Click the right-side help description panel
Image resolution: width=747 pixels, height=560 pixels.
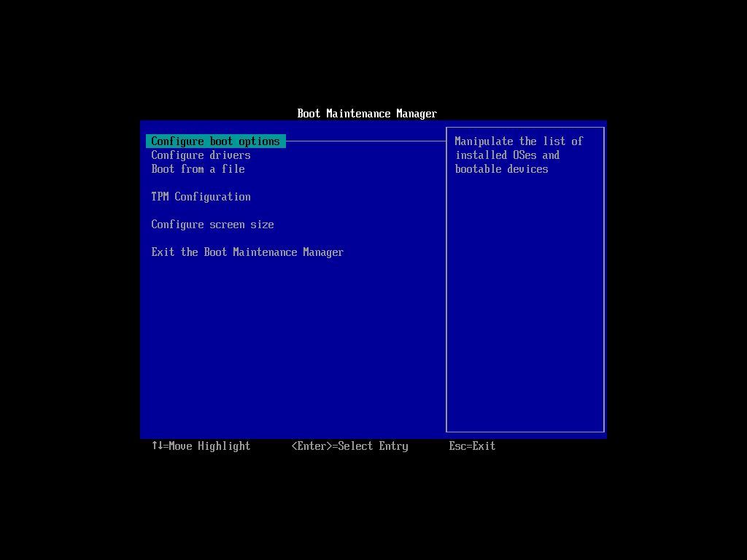click(x=525, y=279)
